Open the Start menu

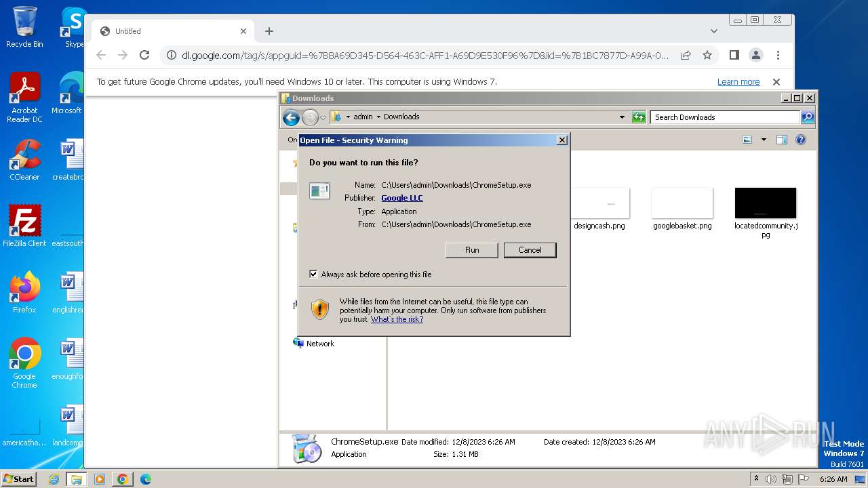19,479
